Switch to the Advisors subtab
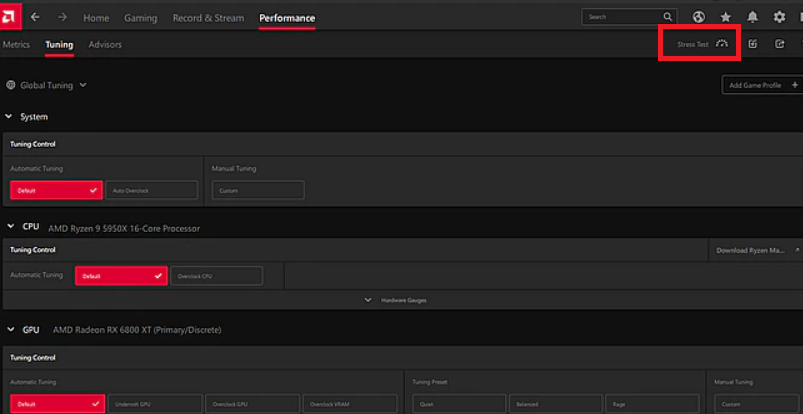 coord(105,45)
